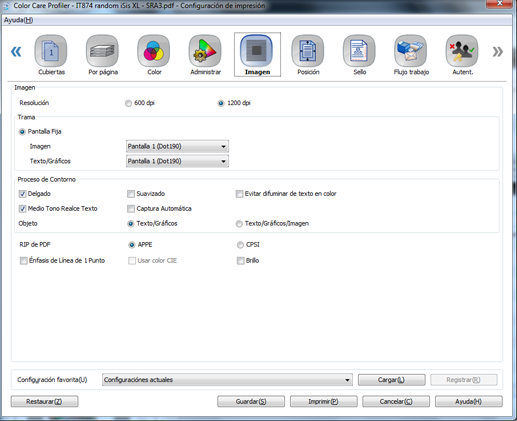Enable the Brillo checkbox

click(x=240, y=261)
